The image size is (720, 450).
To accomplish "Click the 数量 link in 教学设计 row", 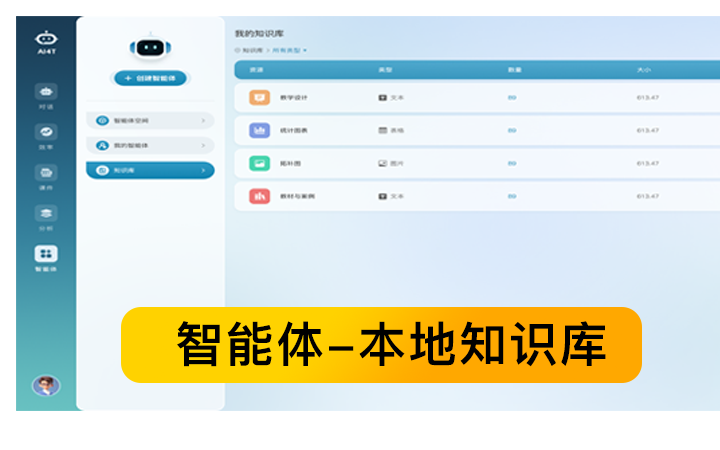I will 512,98.
